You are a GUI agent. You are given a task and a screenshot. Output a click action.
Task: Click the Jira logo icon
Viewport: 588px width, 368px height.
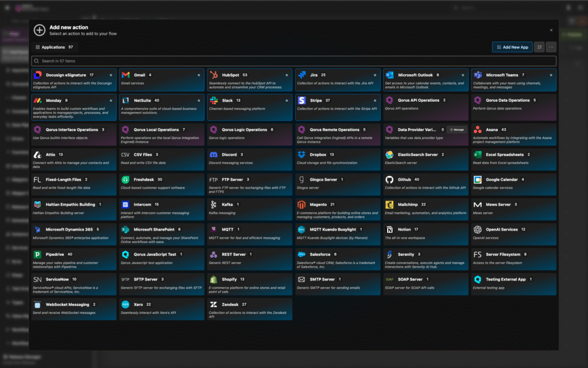click(x=302, y=75)
